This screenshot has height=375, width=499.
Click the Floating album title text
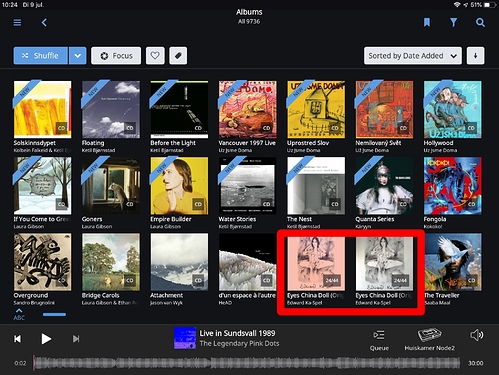[x=93, y=143]
